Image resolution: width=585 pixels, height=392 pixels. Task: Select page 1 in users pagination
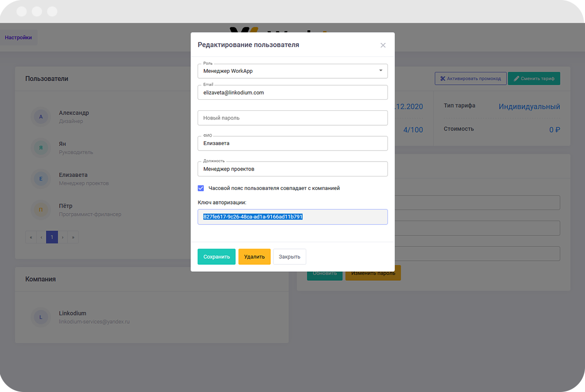tap(52, 237)
